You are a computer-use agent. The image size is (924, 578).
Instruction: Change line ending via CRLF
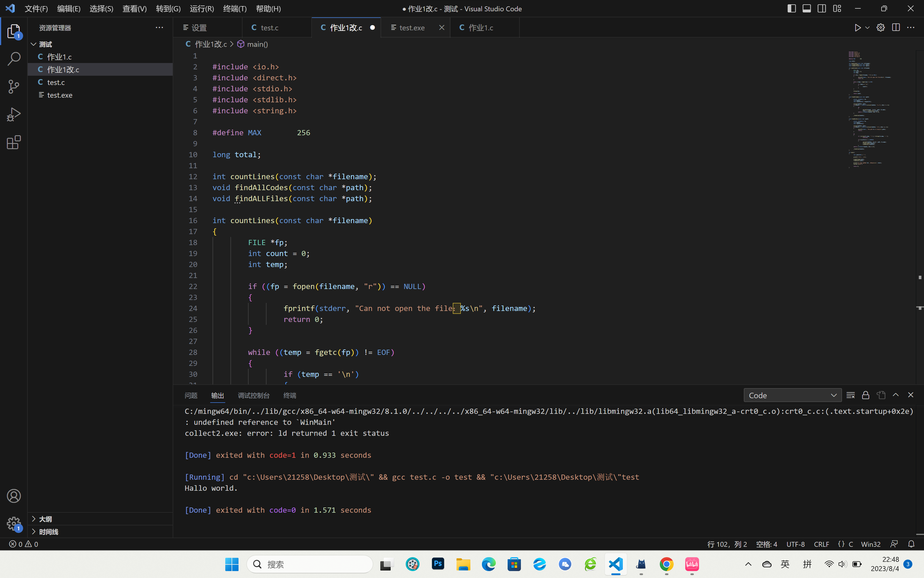[x=821, y=544]
